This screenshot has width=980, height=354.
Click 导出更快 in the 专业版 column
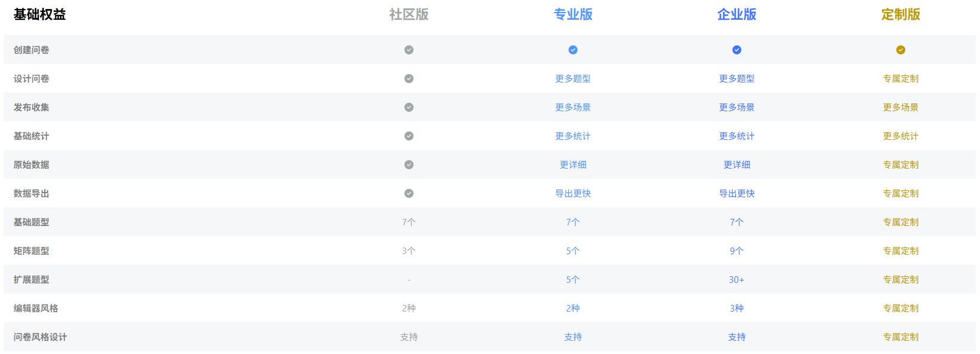tap(572, 193)
